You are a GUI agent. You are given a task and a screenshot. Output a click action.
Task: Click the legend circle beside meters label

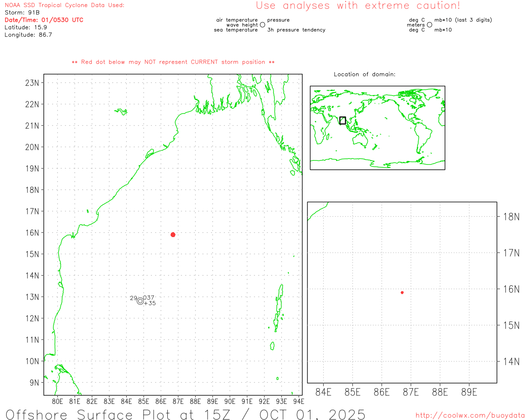[x=429, y=25]
